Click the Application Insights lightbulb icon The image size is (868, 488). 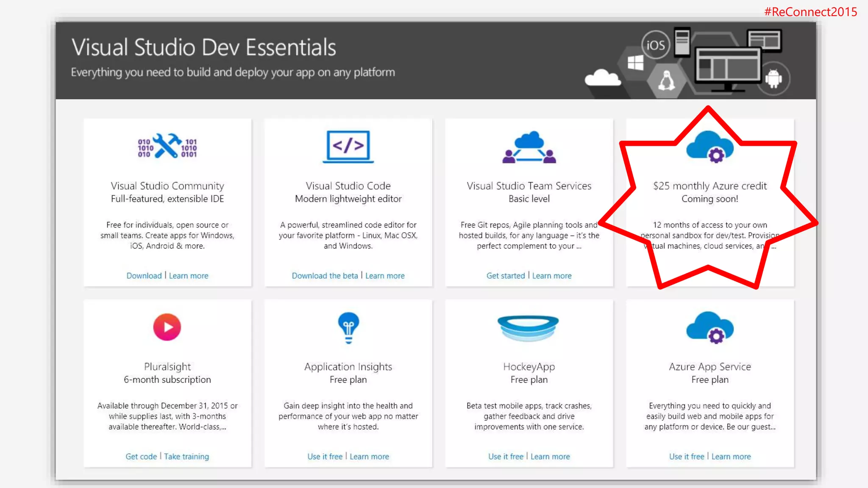click(x=348, y=328)
